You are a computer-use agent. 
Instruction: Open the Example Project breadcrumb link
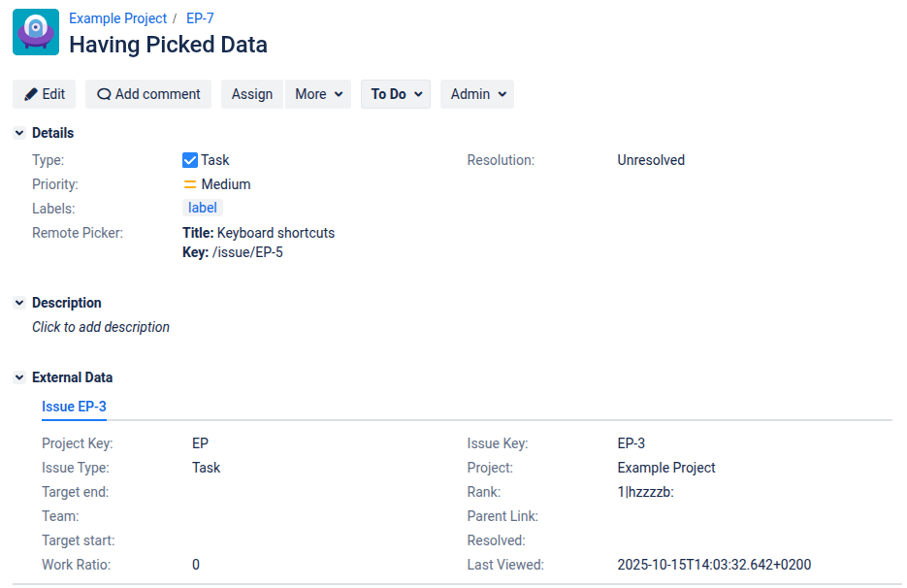click(117, 18)
